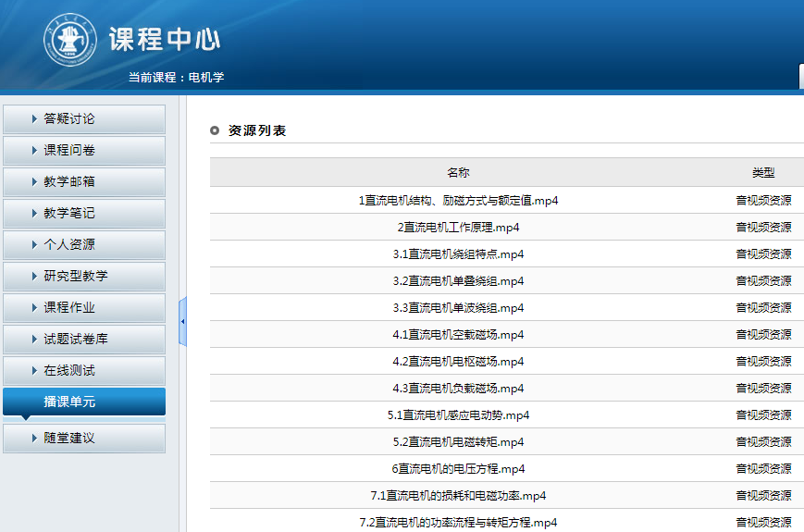This screenshot has height=532, width=804.
Task: Click the 名称 column header
Action: click(458, 173)
